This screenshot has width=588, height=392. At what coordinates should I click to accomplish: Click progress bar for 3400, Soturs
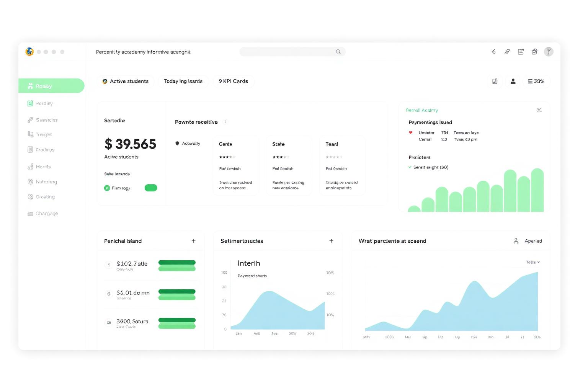(x=177, y=323)
